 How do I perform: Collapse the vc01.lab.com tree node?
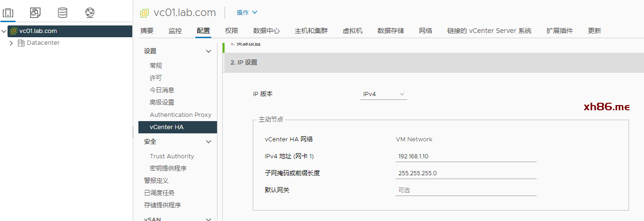4,31
